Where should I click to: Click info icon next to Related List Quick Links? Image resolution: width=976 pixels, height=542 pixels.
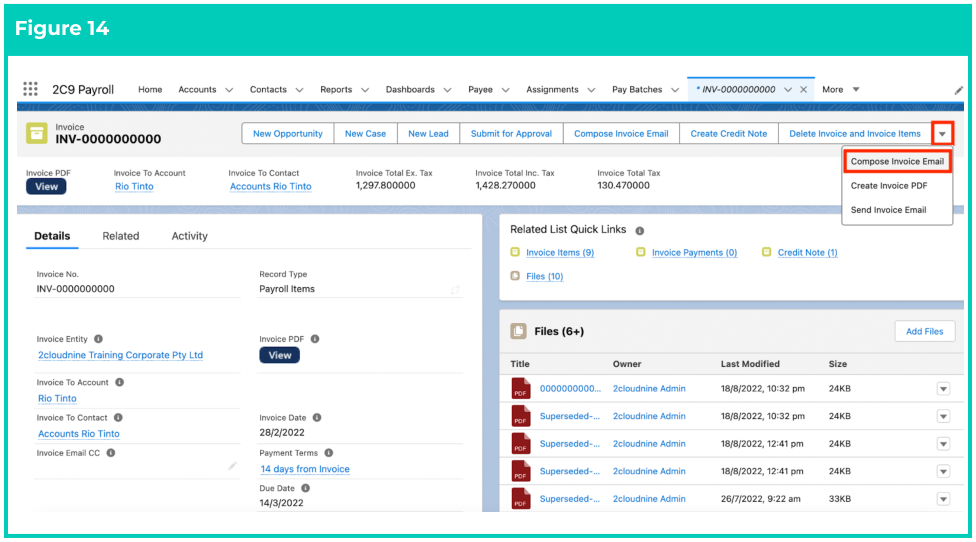(x=639, y=230)
